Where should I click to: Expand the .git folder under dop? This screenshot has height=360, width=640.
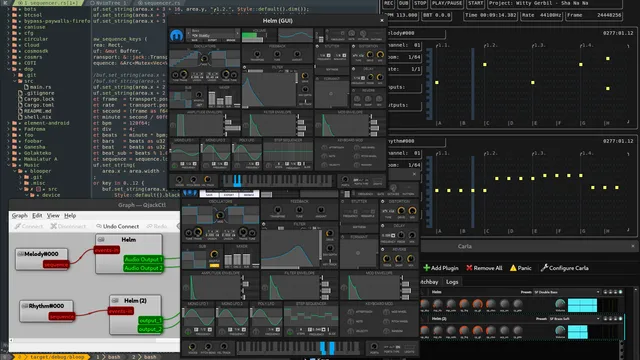15,75
